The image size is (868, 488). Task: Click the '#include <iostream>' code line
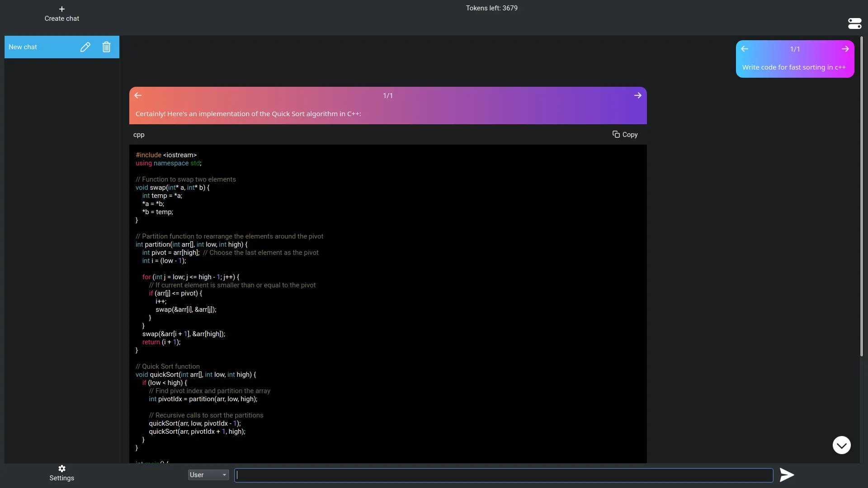(166, 155)
